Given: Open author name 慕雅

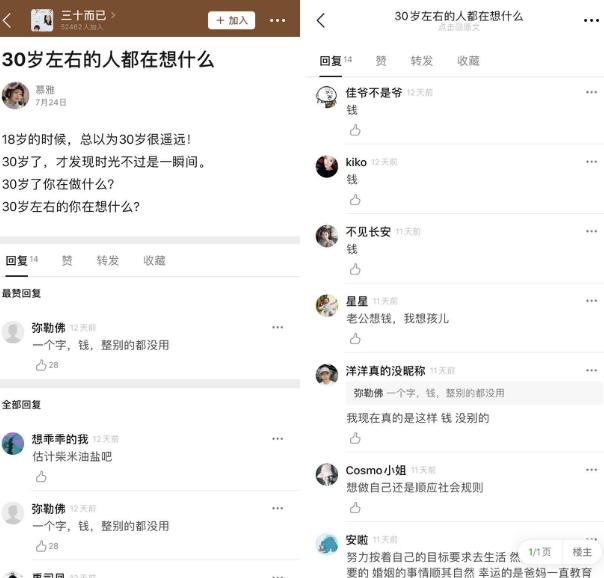Looking at the screenshot, I should pyautogui.click(x=45, y=90).
